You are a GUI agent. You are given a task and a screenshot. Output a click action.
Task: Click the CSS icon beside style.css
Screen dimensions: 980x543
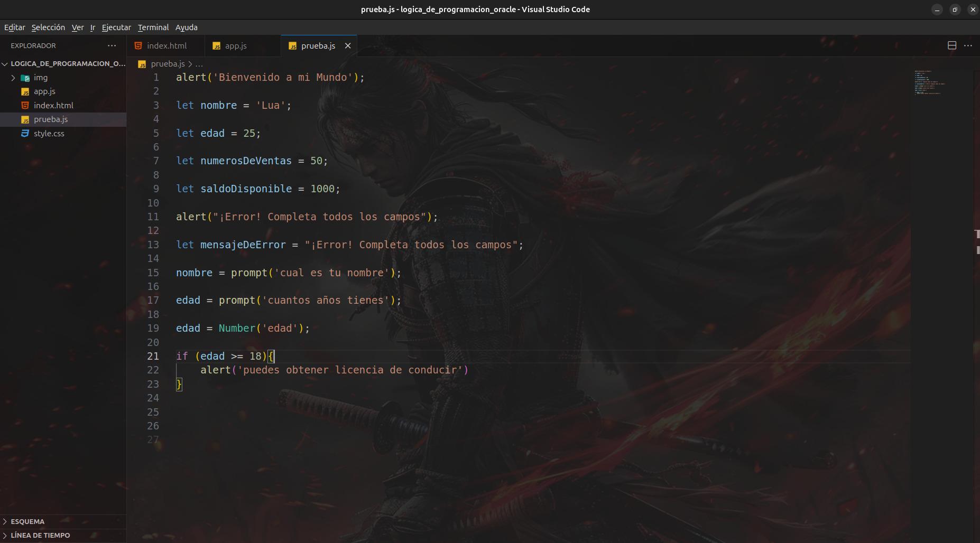[25, 133]
